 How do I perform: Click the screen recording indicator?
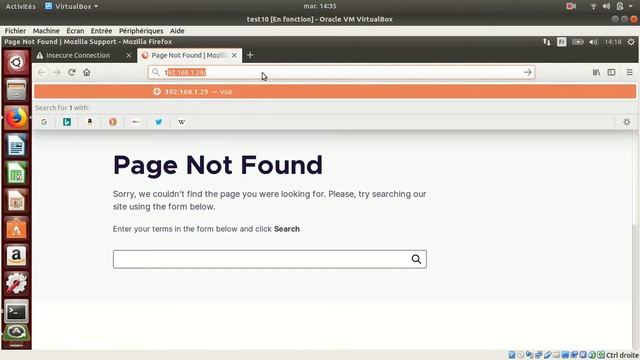[x=571, y=6]
